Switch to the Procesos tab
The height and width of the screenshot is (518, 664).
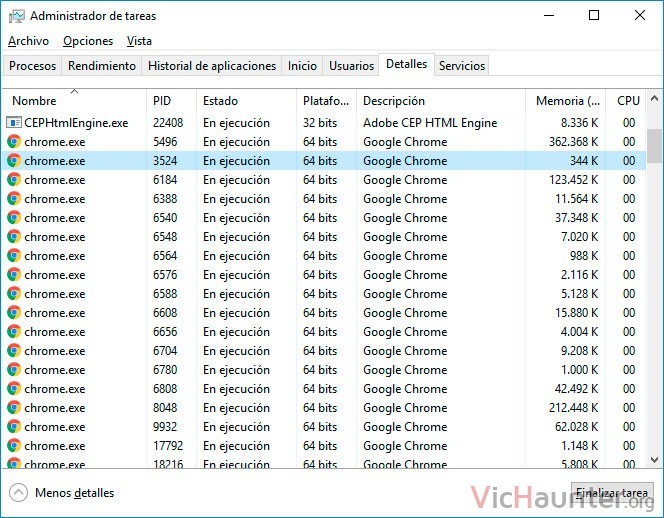(33, 66)
